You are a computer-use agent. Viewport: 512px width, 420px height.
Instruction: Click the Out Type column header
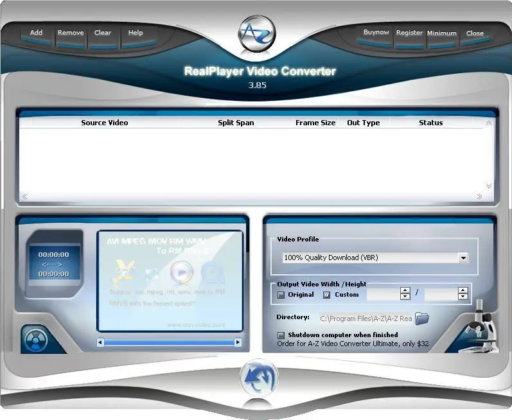[x=364, y=123]
